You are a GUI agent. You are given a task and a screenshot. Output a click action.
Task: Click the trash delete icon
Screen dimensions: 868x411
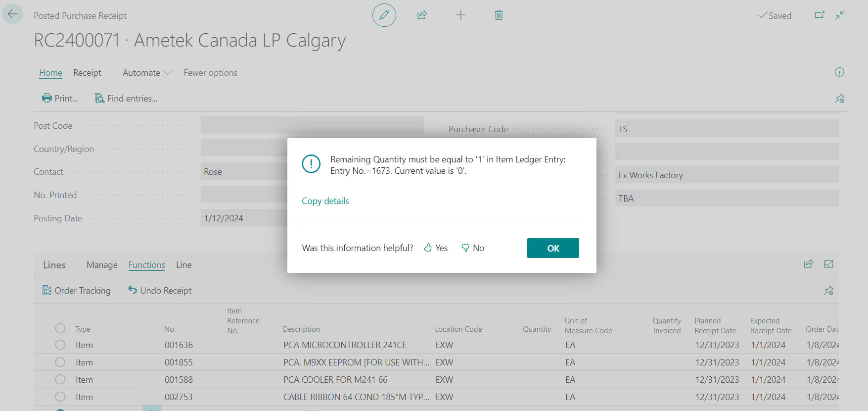[499, 15]
